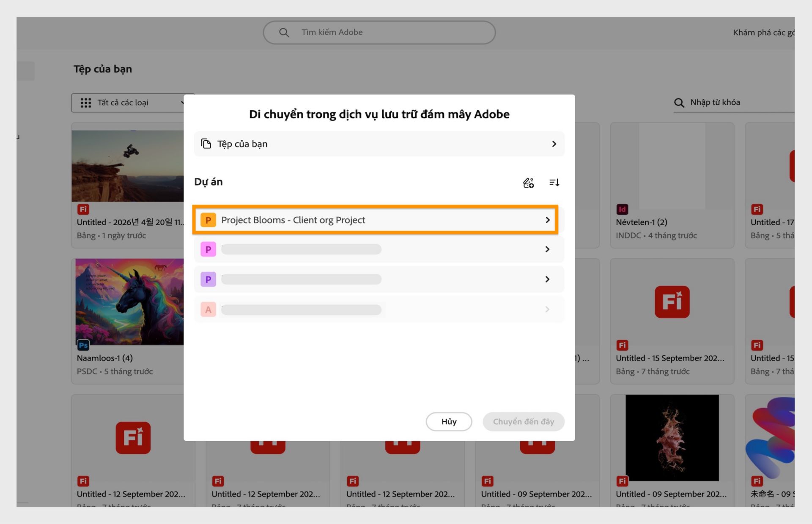Click the magnifier icon beside Nhập từ khóa
Viewport: 812px width, 524px height.
tap(679, 103)
